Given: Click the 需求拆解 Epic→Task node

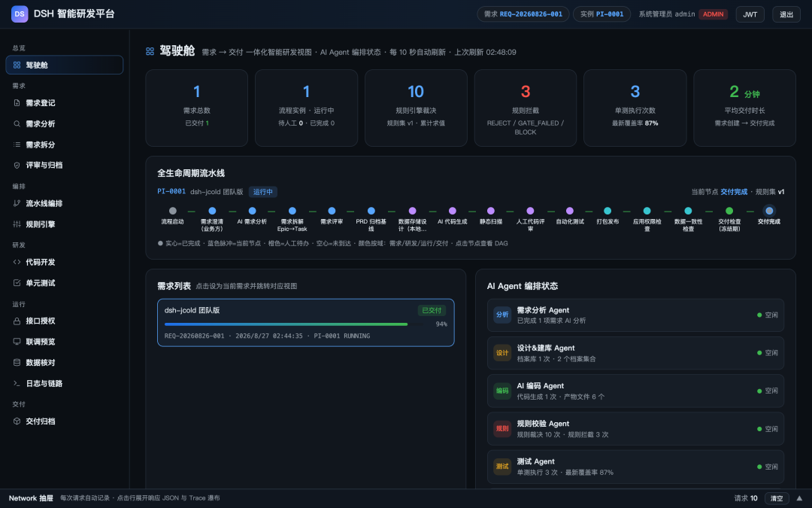Looking at the screenshot, I should (x=292, y=211).
